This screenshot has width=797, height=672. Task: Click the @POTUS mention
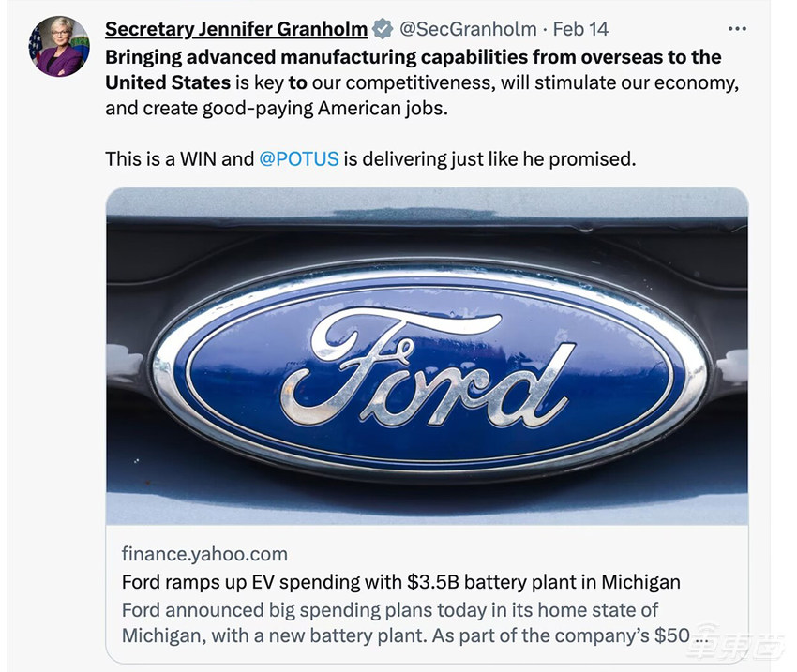point(298,159)
